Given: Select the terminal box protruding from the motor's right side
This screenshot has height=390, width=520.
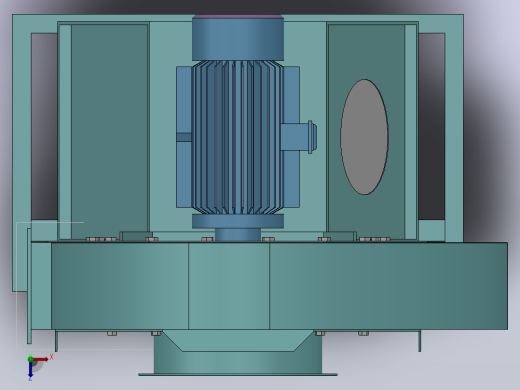Looking at the screenshot, I should [298, 137].
